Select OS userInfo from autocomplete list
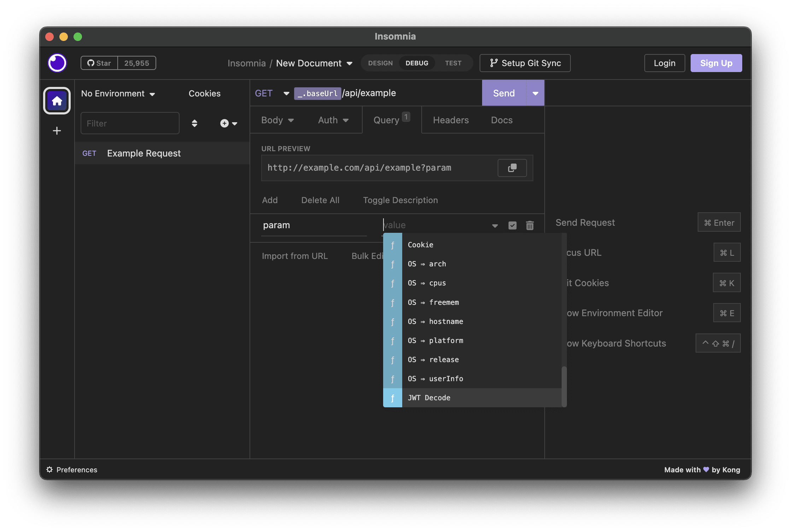 [x=472, y=379]
